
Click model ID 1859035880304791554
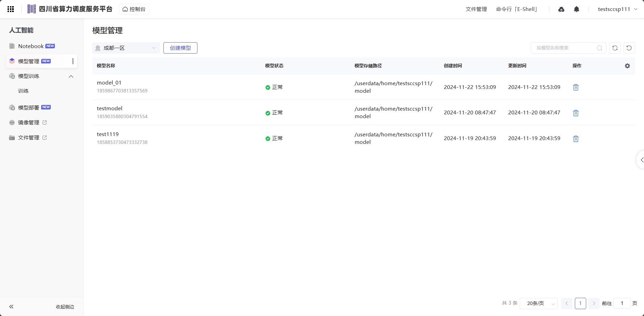point(122,117)
